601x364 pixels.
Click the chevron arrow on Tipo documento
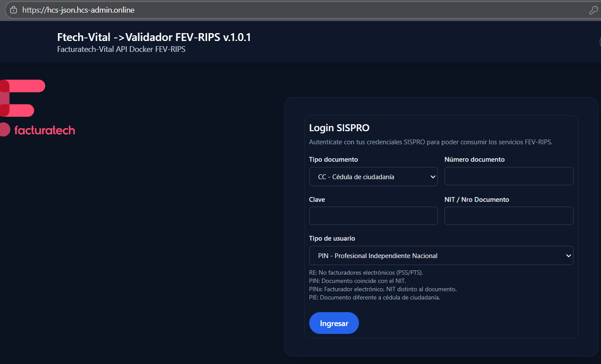pyautogui.click(x=433, y=177)
